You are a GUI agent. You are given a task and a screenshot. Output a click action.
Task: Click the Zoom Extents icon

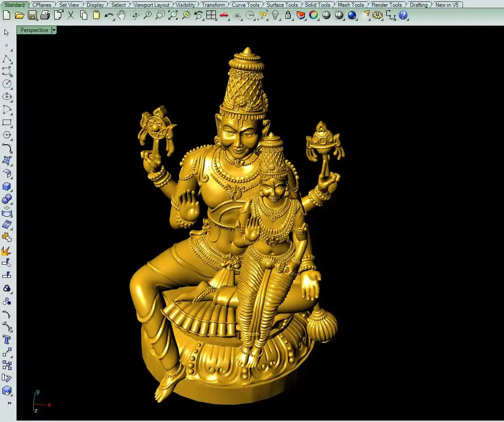click(x=173, y=15)
